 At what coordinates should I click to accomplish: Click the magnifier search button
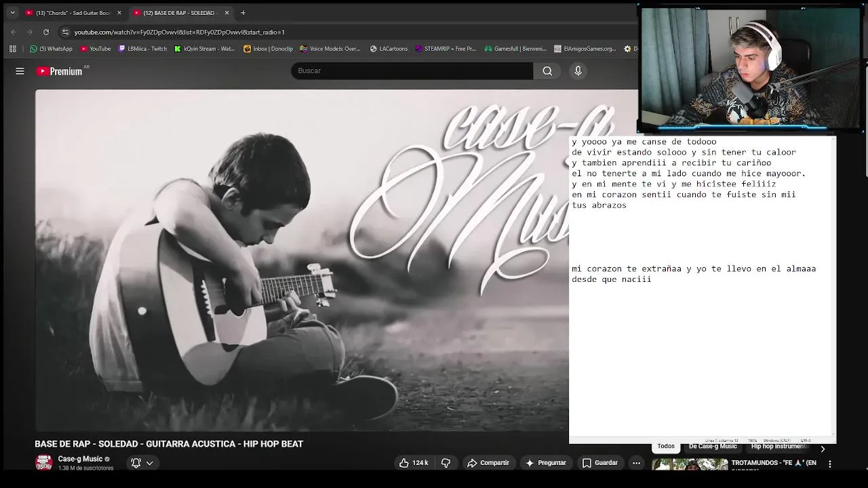tap(547, 71)
